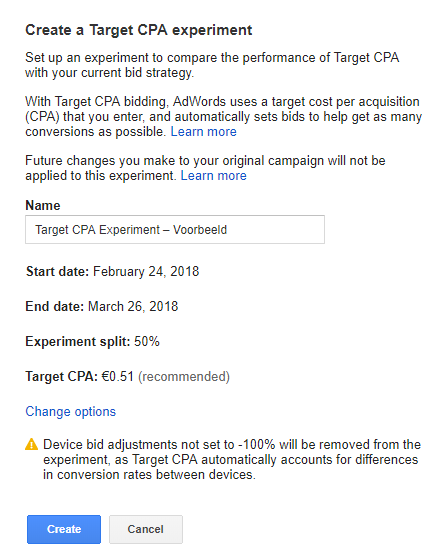
Task: Click the Experiment split bold label
Action: pyautogui.click(x=78, y=342)
